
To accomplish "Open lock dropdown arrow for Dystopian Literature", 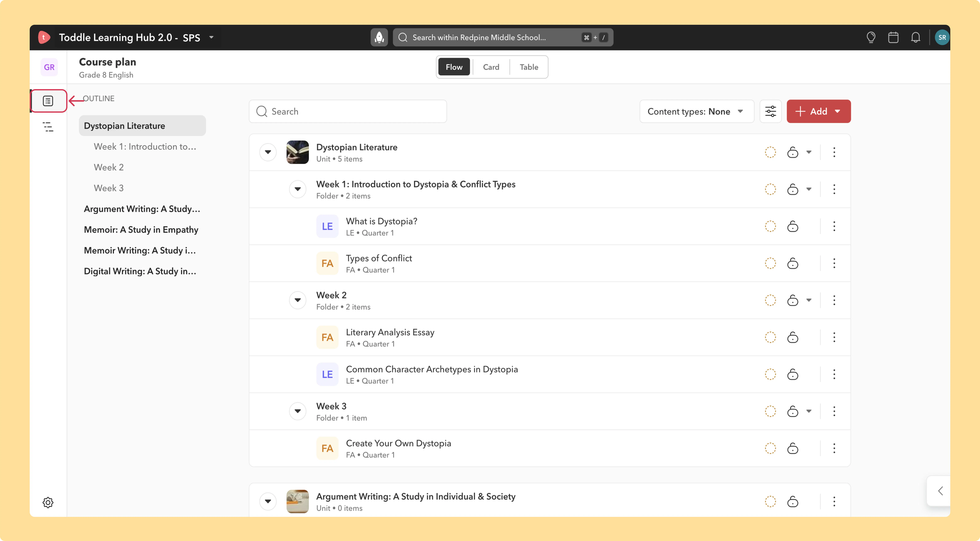I will pos(809,152).
